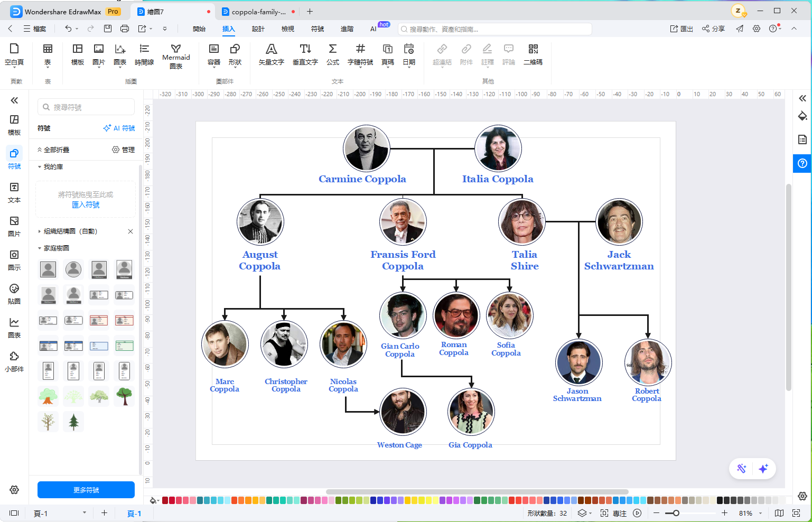Toggle focus mode (專注)
Image resolution: width=812 pixels, height=522 pixels.
pyautogui.click(x=614, y=513)
